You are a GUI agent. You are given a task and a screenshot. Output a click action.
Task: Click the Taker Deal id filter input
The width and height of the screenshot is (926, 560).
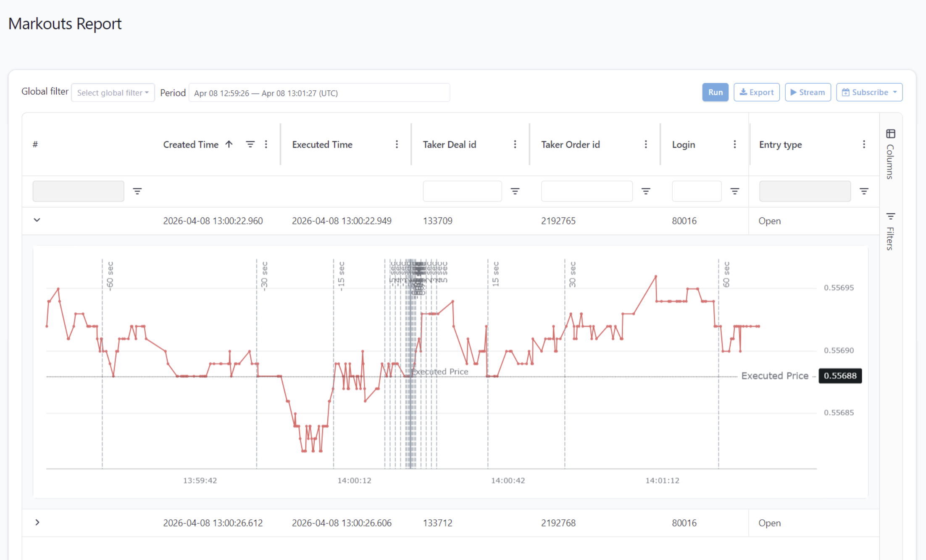coord(462,191)
